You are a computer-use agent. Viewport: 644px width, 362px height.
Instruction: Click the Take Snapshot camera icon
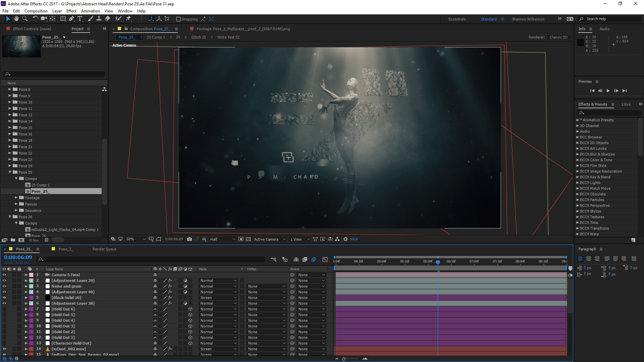tap(190, 239)
